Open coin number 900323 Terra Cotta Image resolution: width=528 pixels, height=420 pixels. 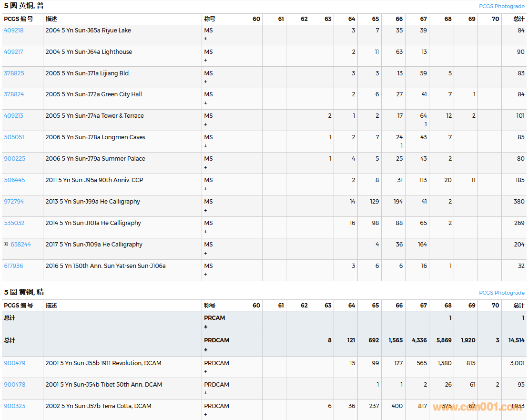(14, 406)
